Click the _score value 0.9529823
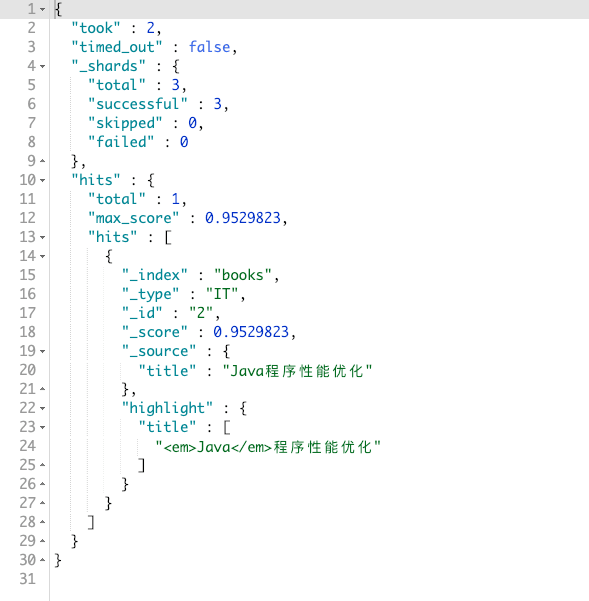The image size is (589, 601). coord(251,332)
